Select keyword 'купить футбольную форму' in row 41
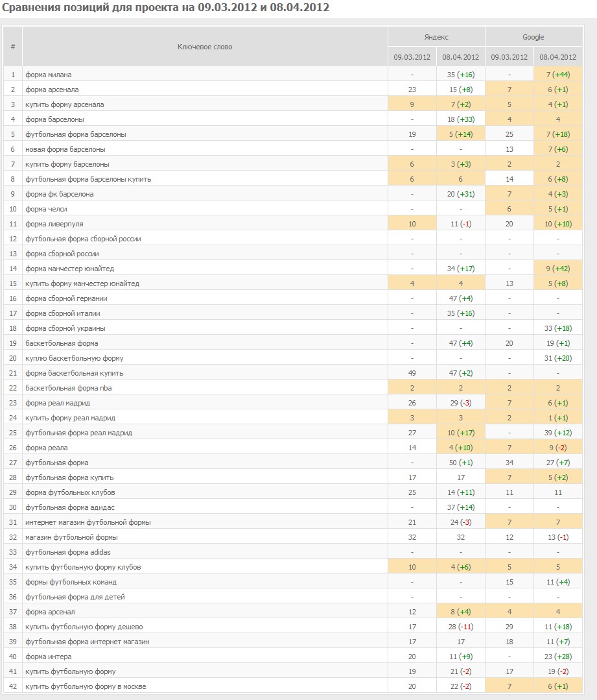Screen dimensions: 597x700 point(71,671)
